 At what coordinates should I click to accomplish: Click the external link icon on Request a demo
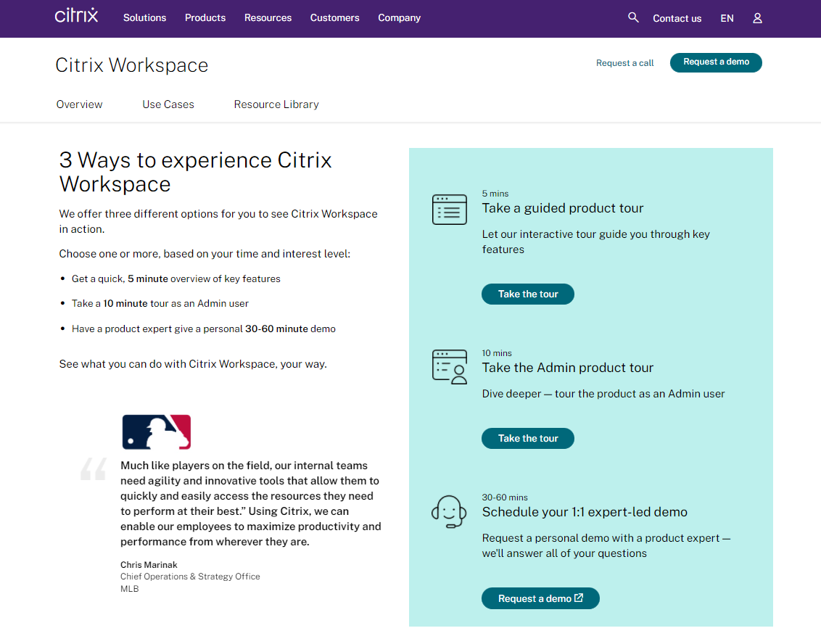click(579, 598)
